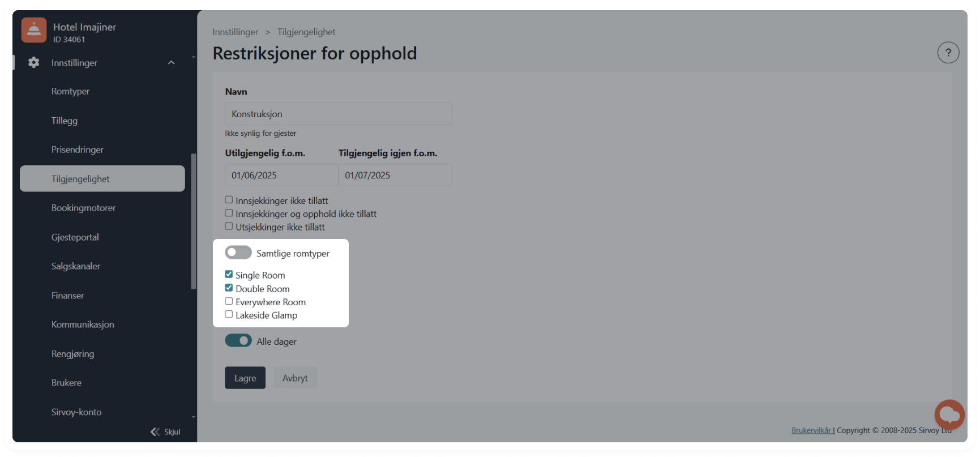The image size is (980, 457).
Task: Toggle the Samtlige romtyper switch
Action: click(238, 253)
